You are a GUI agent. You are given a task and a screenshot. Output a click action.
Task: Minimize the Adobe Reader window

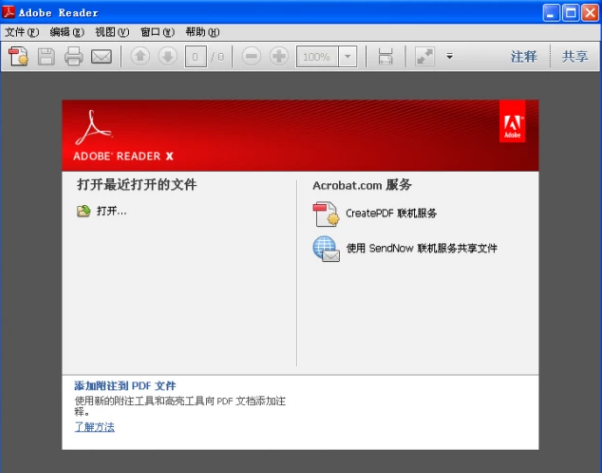pos(551,13)
